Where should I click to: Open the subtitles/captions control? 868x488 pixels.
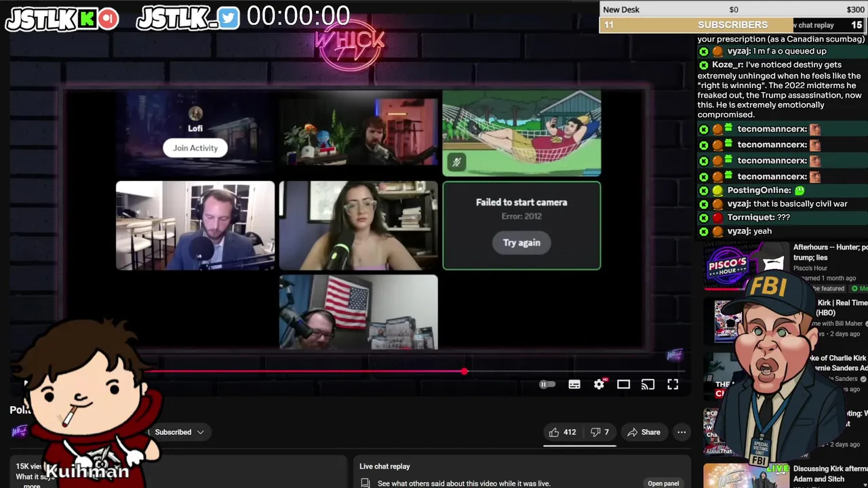(574, 385)
